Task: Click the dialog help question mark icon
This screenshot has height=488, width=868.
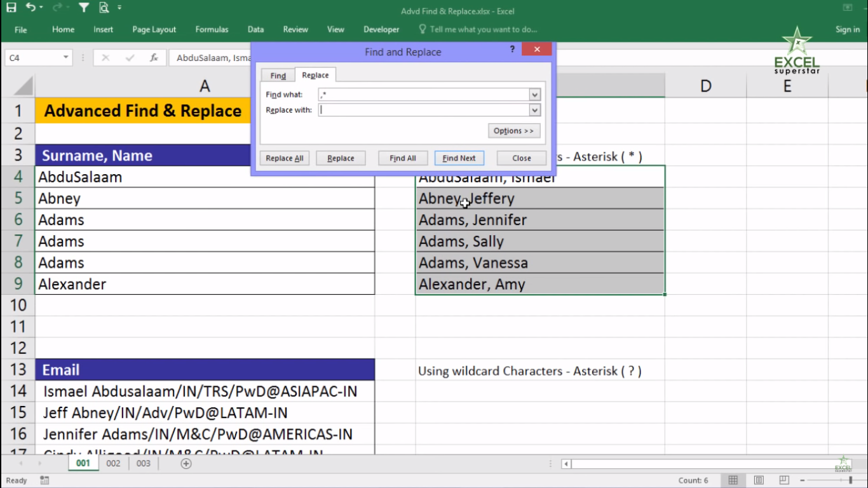Action: point(512,50)
